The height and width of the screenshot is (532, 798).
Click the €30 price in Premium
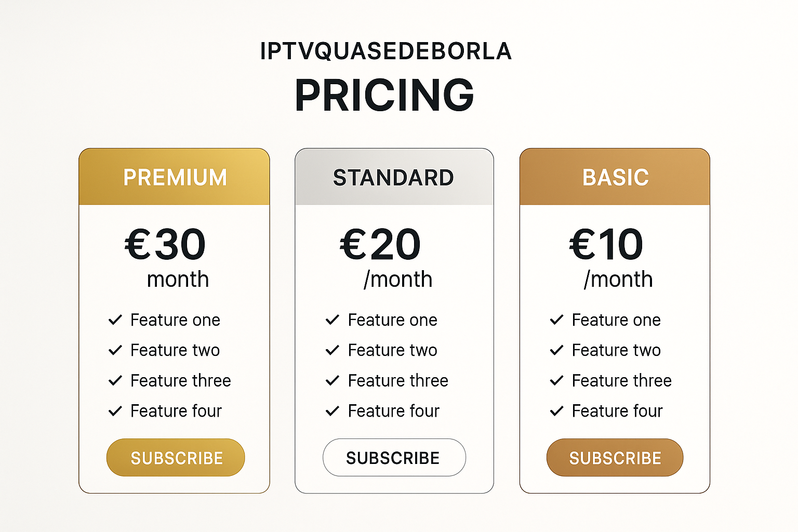(x=165, y=244)
